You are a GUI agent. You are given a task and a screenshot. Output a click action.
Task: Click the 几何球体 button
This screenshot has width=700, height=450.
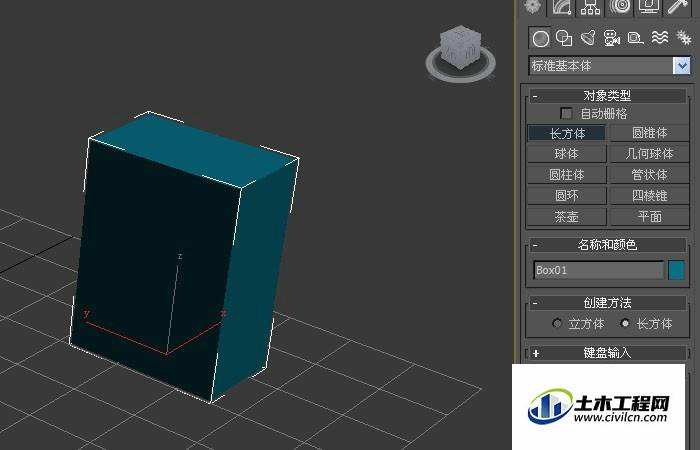click(650, 154)
